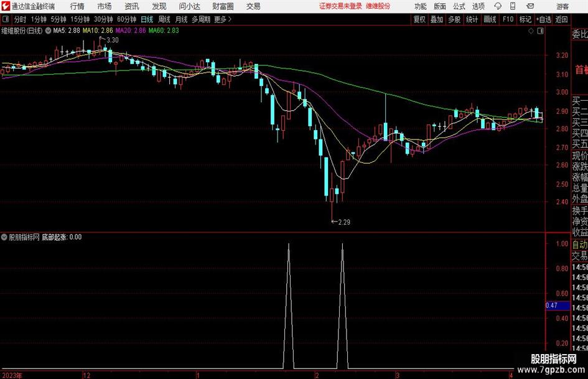Open the 资讯 menu
Screen dimensions: 588x379
point(132,6)
